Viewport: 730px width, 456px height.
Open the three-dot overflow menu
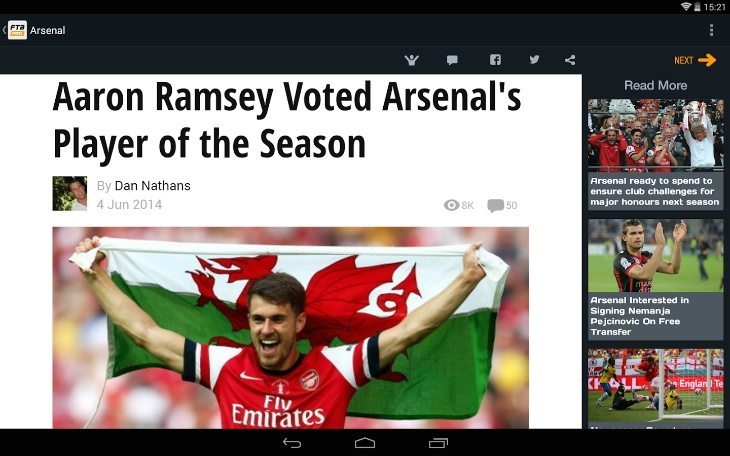click(711, 30)
